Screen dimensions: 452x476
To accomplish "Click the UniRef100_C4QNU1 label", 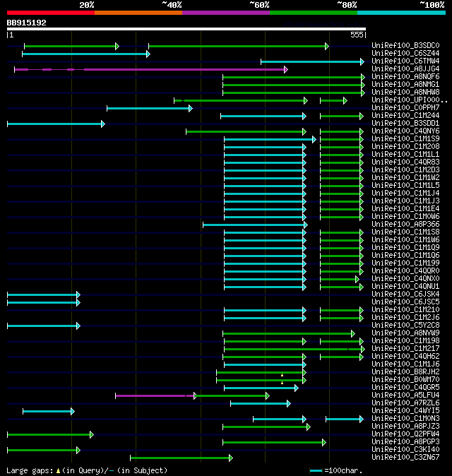I will 405,286.
